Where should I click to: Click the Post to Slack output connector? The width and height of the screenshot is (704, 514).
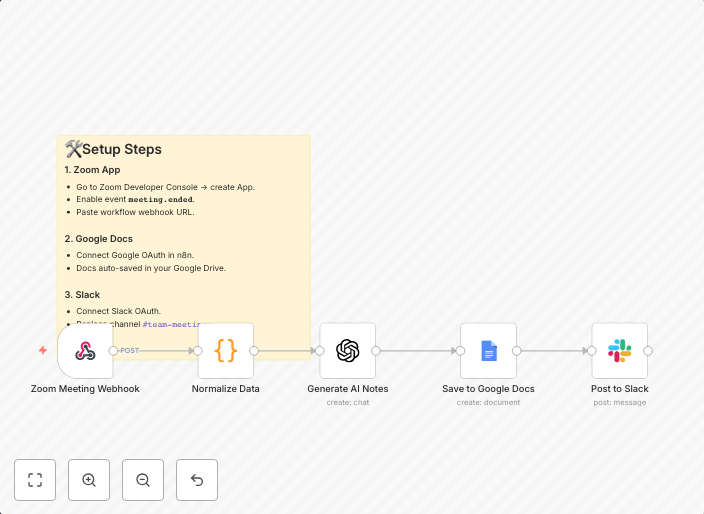648,351
